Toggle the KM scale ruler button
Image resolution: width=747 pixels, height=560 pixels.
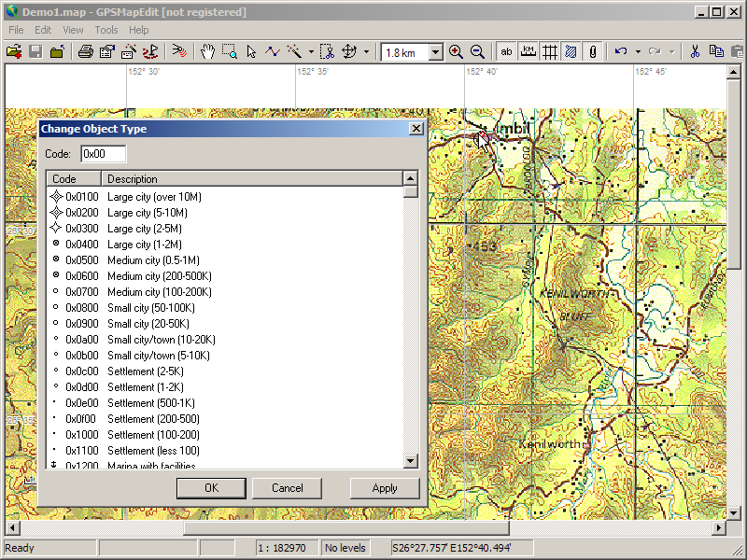529,52
